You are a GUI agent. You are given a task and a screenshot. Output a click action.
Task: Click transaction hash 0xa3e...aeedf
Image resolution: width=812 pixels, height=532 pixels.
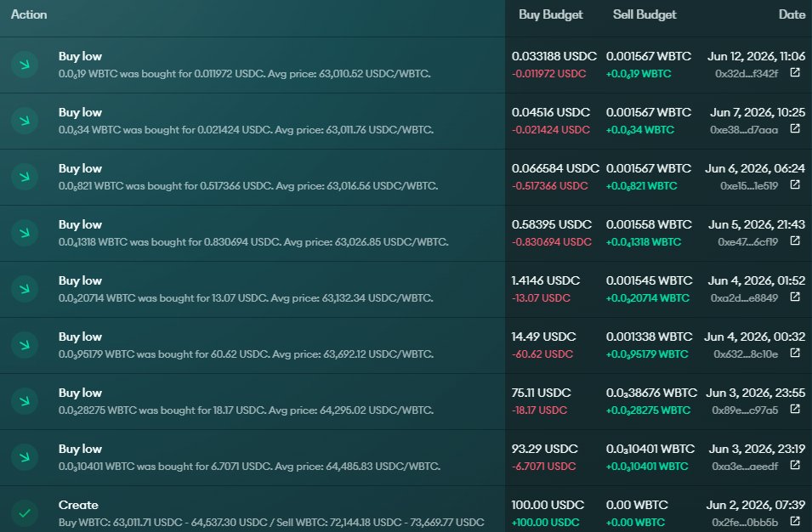pyautogui.click(x=745, y=467)
